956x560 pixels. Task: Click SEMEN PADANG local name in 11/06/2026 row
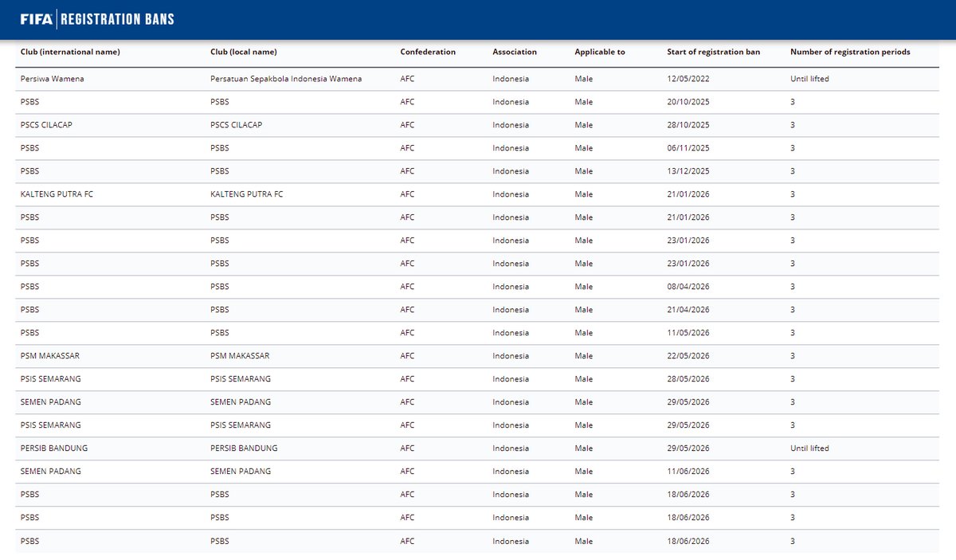click(241, 472)
